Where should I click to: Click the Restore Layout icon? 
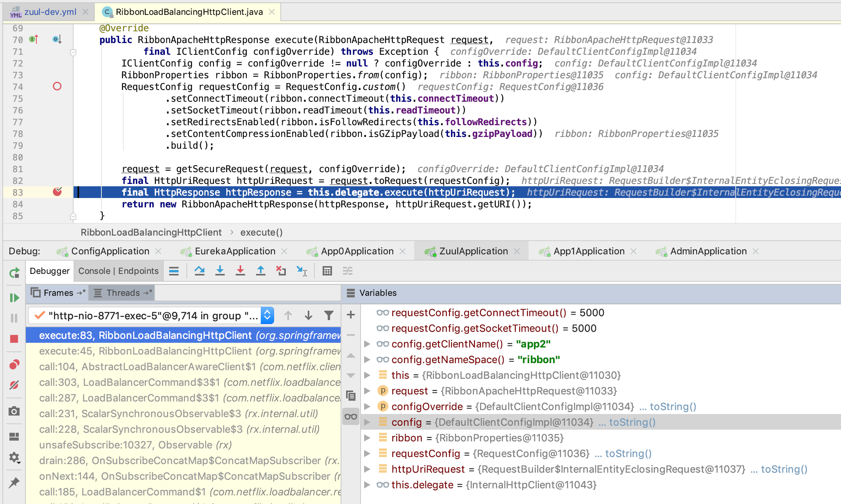14,436
